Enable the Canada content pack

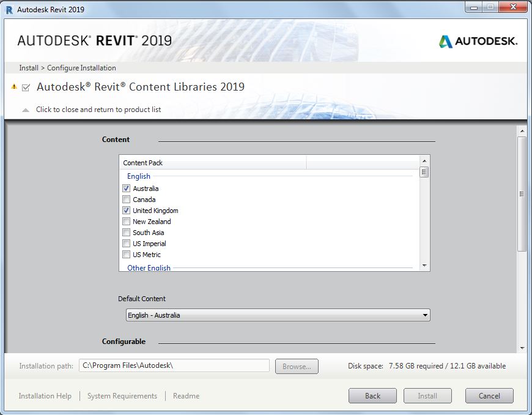[x=126, y=200]
